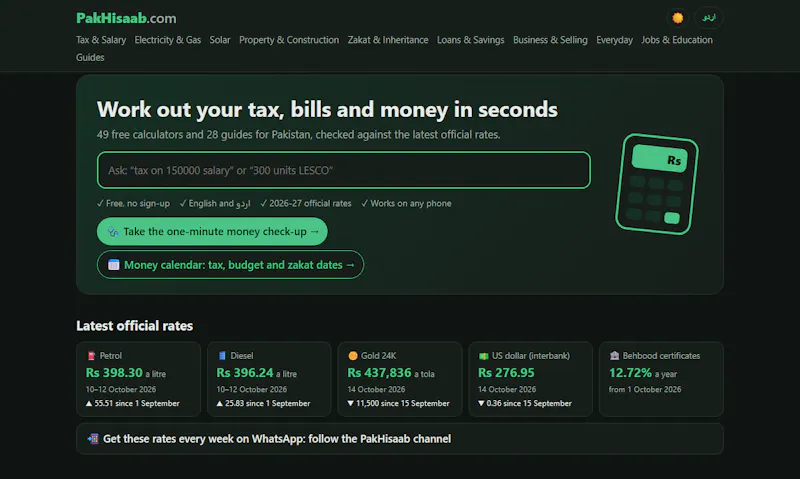The image size is (800, 479).
Task: Click '25.83 since 1 September' diesel change
Action: [263, 404]
